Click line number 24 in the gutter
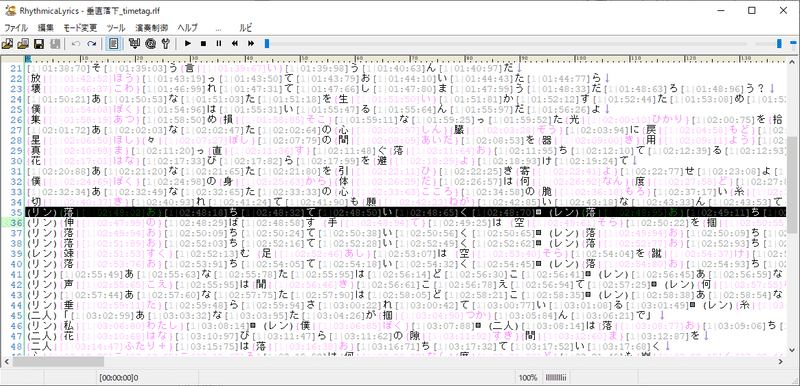Screen dimensions: 800x386 pos(16,98)
